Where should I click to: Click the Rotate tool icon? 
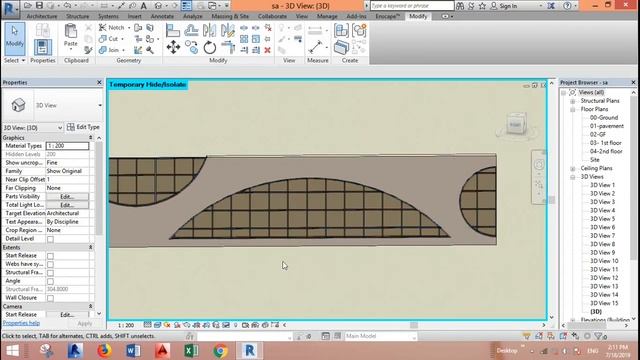(209, 47)
